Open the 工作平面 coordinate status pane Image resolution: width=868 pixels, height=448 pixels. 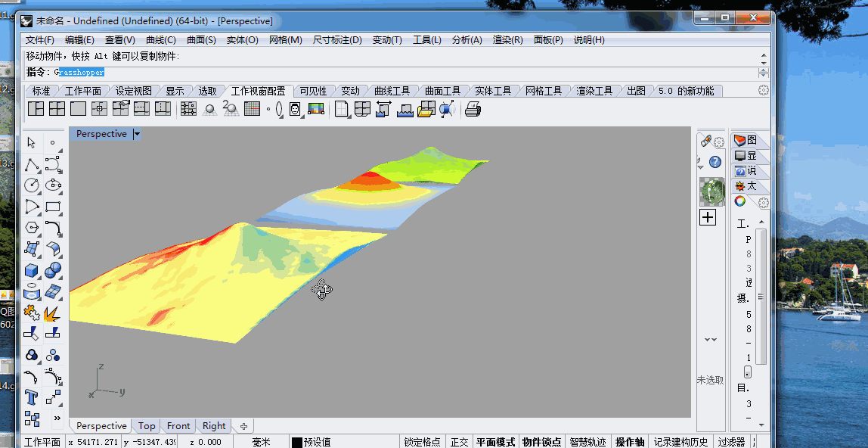42,442
